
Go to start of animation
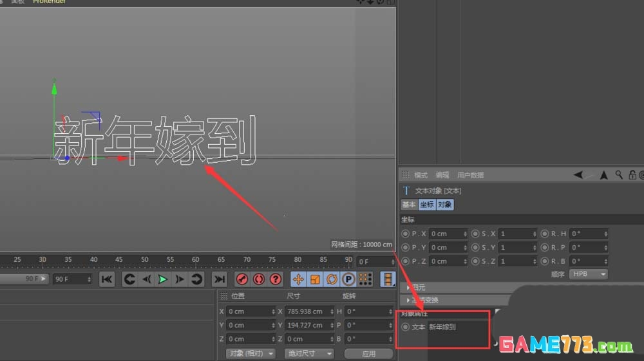coord(107,279)
